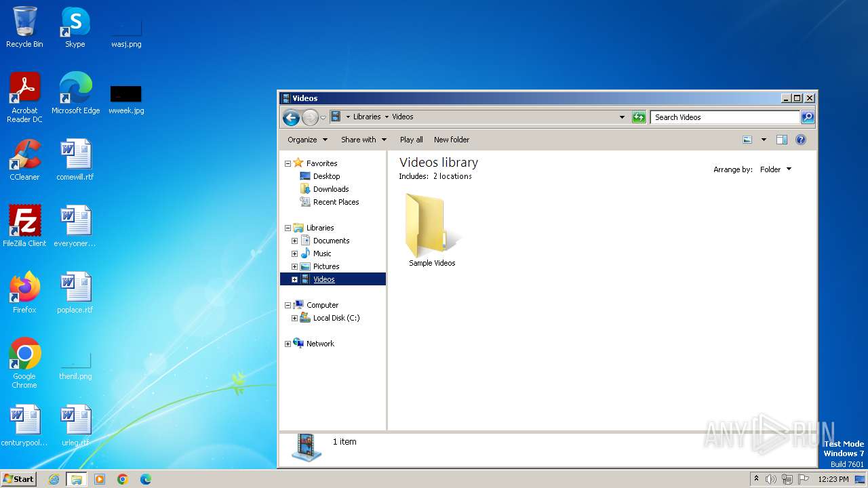Select the Documents library

(331, 241)
